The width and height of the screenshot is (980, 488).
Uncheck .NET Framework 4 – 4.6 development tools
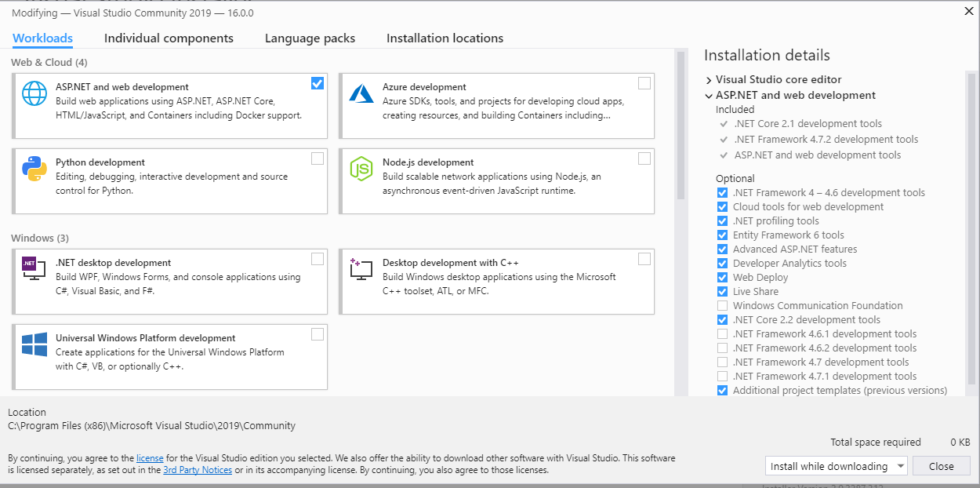[x=722, y=193]
